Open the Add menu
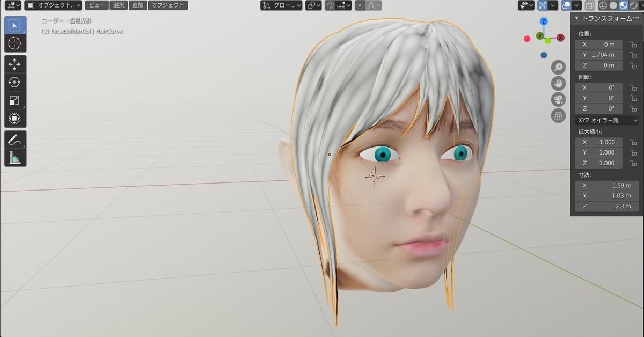 click(138, 5)
